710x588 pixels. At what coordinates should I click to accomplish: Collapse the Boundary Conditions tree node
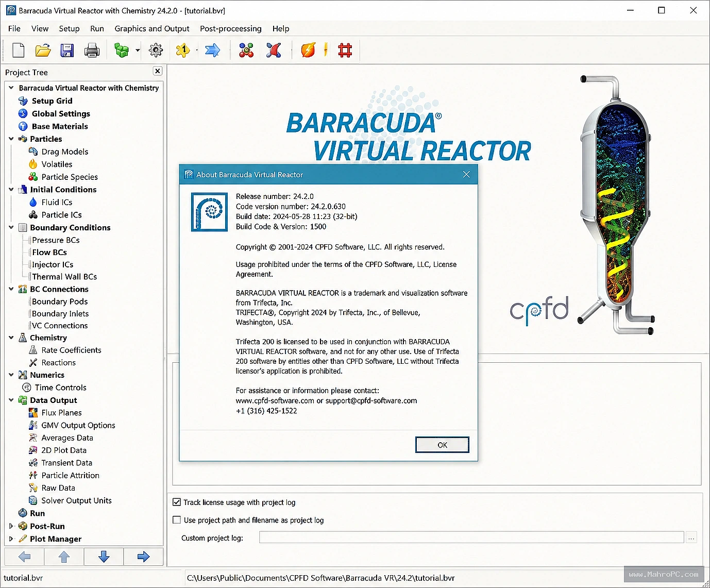tap(11, 227)
